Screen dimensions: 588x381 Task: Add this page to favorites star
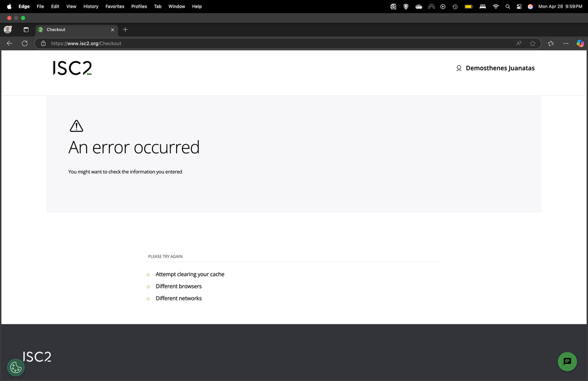pos(533,43)
